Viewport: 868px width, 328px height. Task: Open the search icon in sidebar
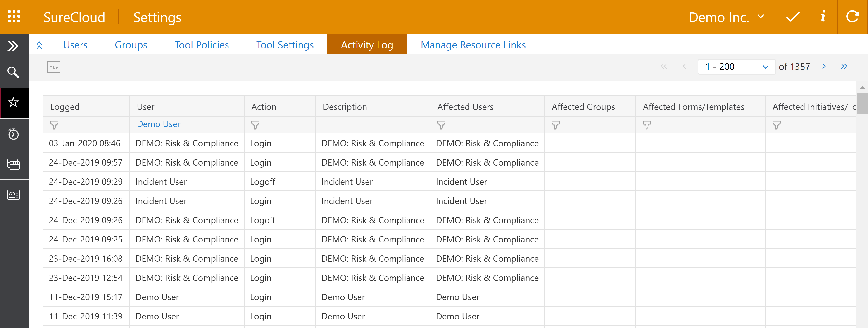tap(13, 72)
